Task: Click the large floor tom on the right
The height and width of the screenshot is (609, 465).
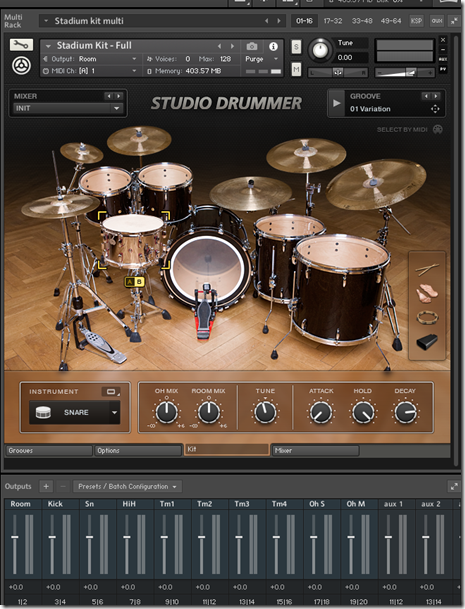Action: 341,287
